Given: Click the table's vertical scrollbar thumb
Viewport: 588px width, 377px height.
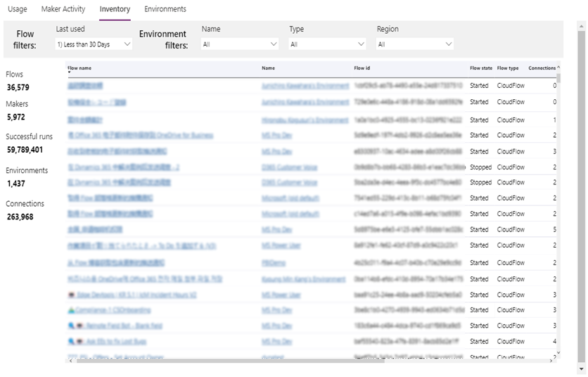Looking at the screenshot, I should [x=558, y=78].
